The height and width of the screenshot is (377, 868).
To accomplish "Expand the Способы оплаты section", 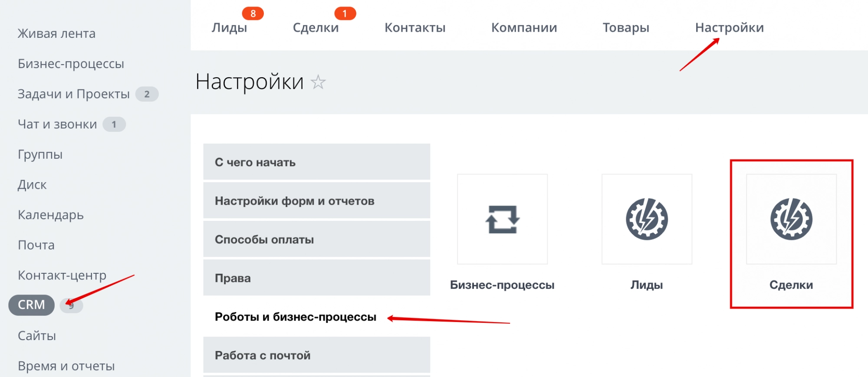I will pos(316,239).
